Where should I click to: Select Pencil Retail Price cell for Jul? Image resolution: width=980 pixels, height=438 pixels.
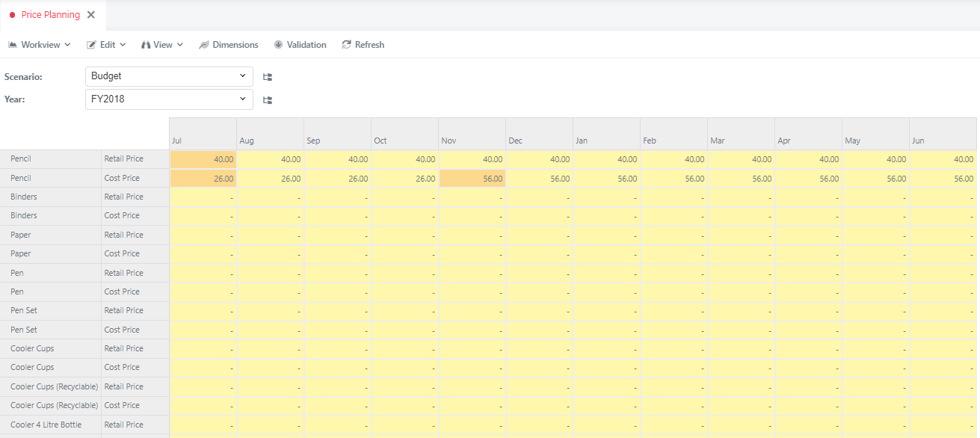203,159
